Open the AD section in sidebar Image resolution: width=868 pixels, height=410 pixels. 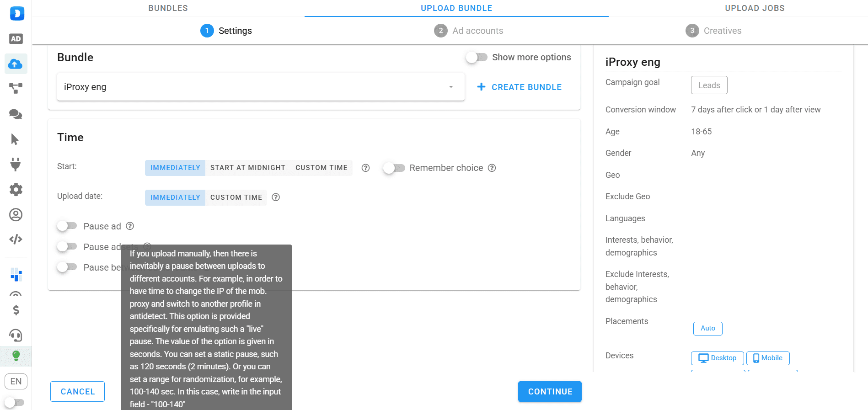[16, 39]
